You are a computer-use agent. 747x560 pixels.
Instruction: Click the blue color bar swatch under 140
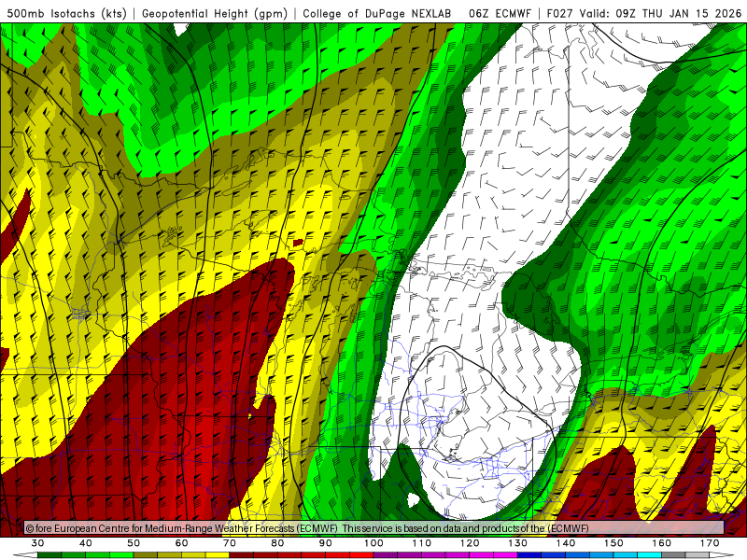(578, 556)
